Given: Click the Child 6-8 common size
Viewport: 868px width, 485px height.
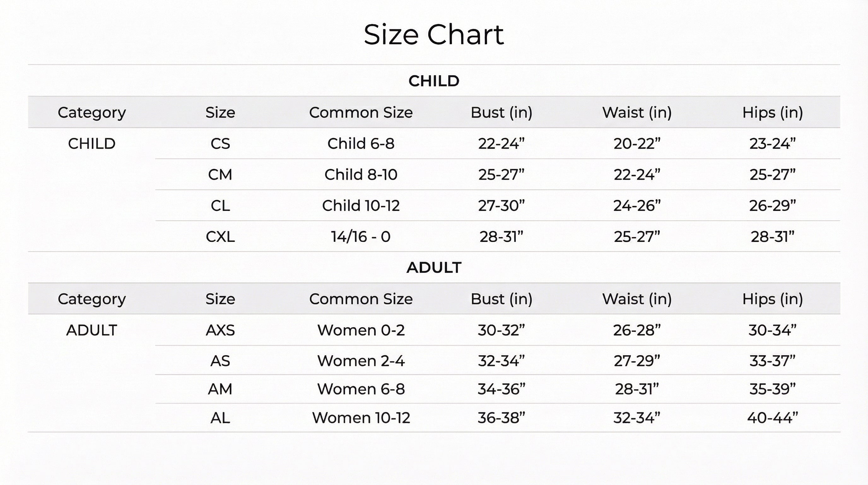Looking at the screenshot, I should point(361,144).
